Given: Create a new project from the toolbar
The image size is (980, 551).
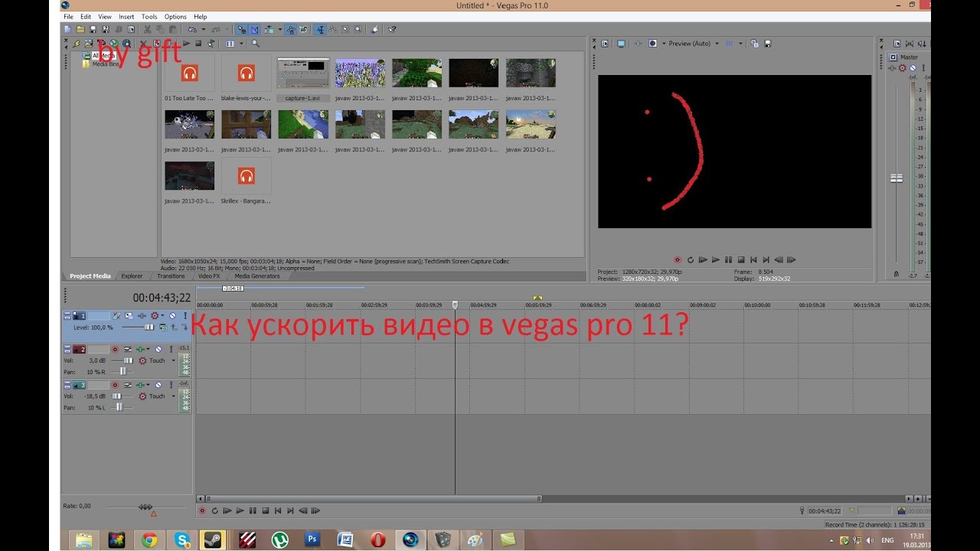Looking at the screenshot, I should pos(67,30).
